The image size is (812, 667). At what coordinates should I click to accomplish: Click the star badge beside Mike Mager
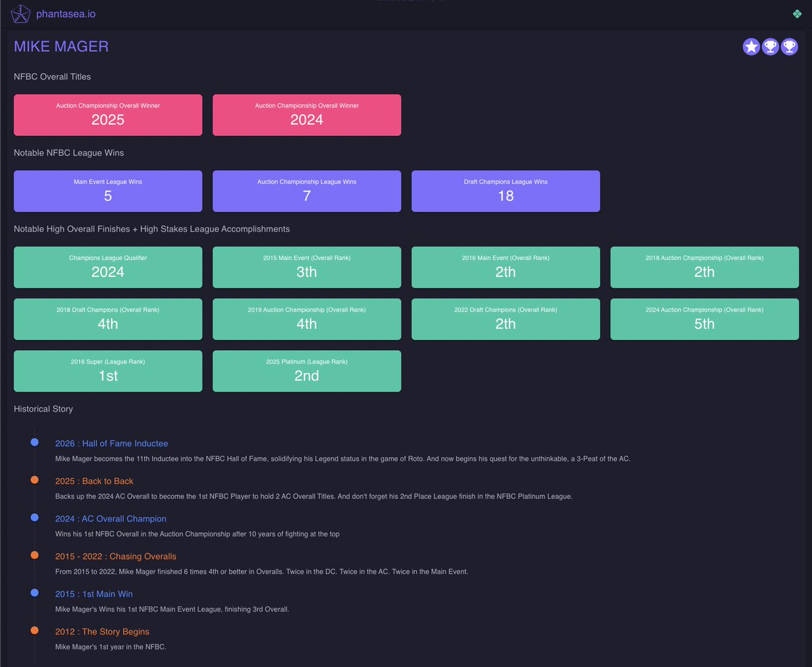pyautogui.click(x=751, y=47)
